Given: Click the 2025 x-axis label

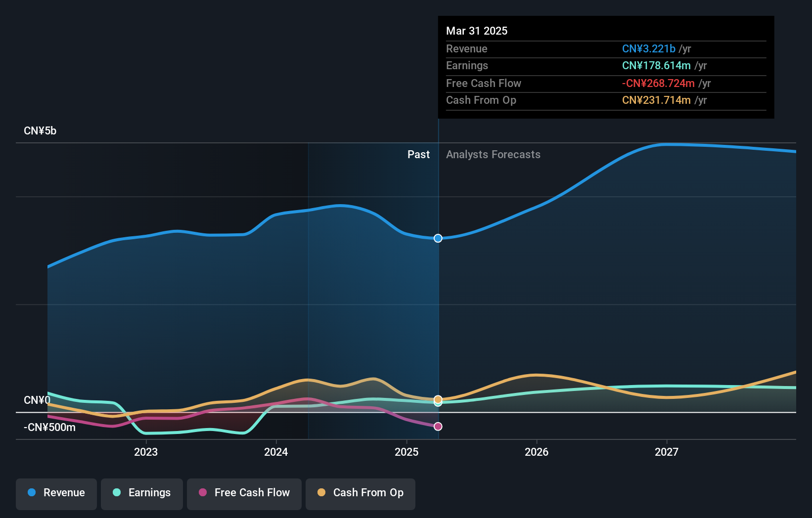Looking at the screenshot, I should coord(406,452).
